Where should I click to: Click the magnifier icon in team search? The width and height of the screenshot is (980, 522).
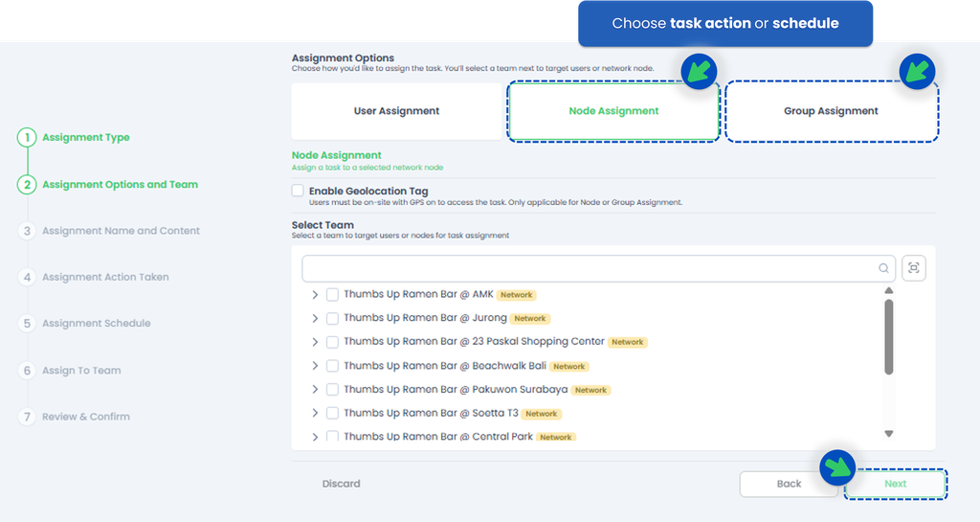coord(883,269)
